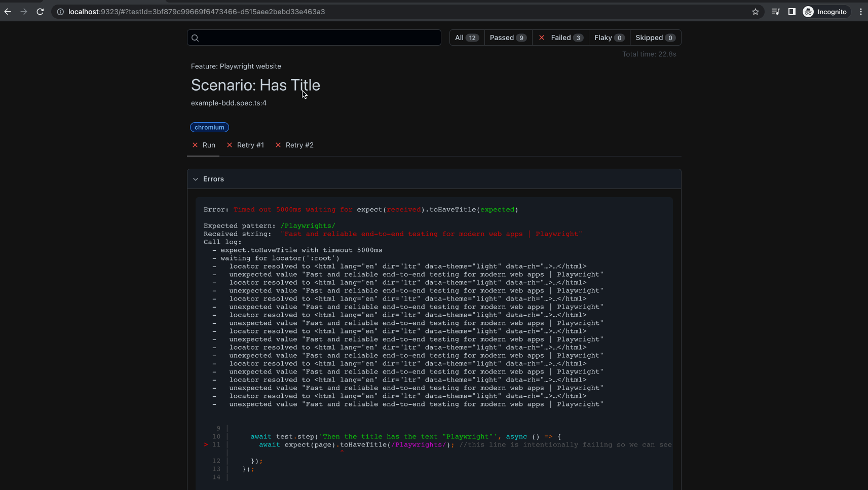
Task: Open the tab search media control icon
Action: pos(775,12)
